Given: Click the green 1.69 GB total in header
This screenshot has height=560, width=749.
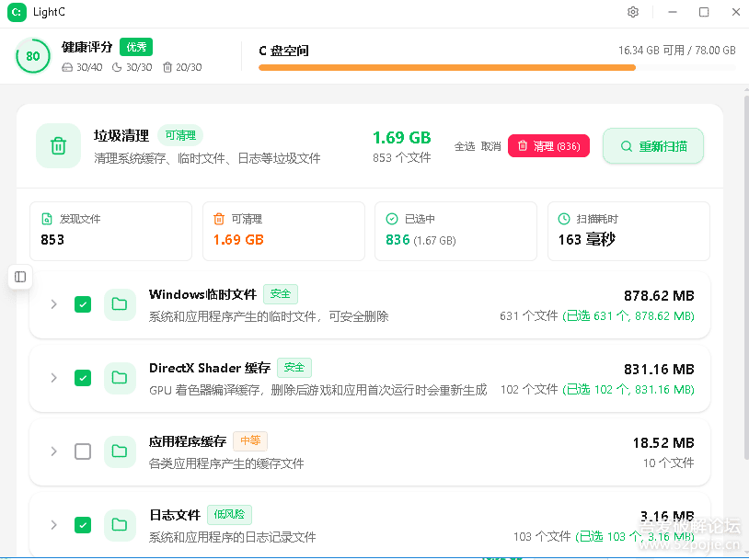Looking at the screenshot, I should (402, 138).
